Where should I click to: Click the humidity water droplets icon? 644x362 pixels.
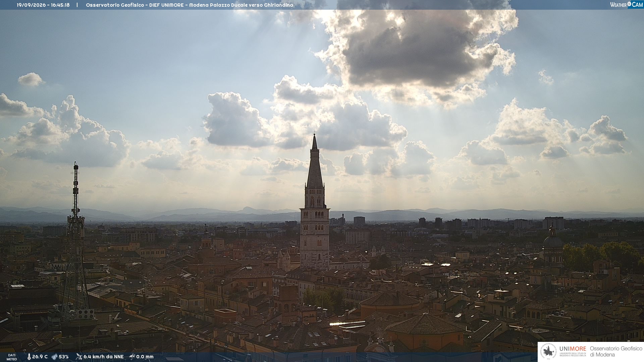click(54, 357)
